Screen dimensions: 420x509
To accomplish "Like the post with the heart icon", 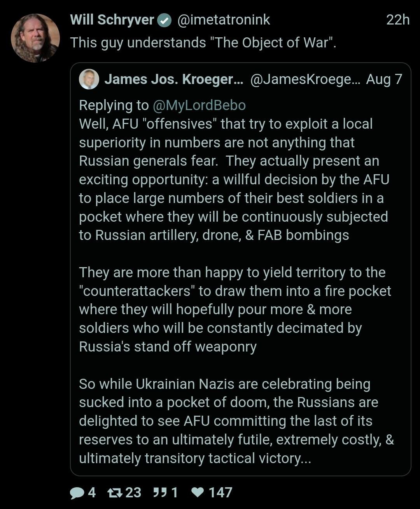I will click(x=198, y=493).
